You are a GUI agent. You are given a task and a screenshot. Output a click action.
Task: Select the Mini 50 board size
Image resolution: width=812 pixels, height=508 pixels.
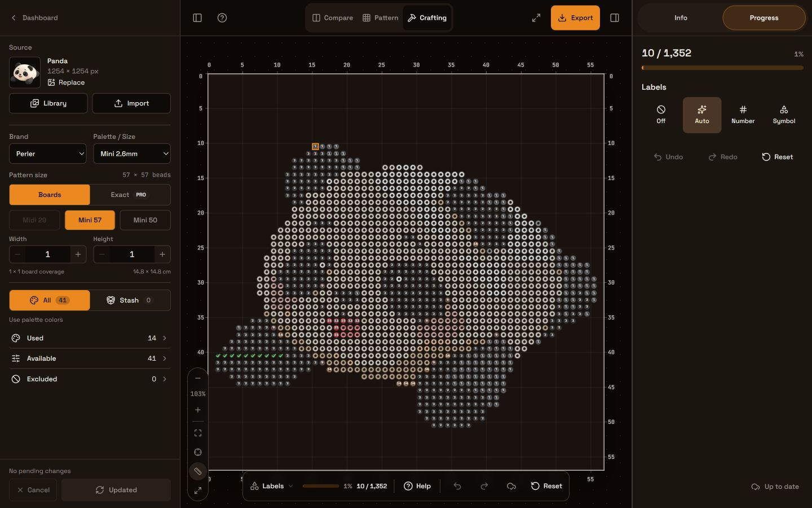145,220
